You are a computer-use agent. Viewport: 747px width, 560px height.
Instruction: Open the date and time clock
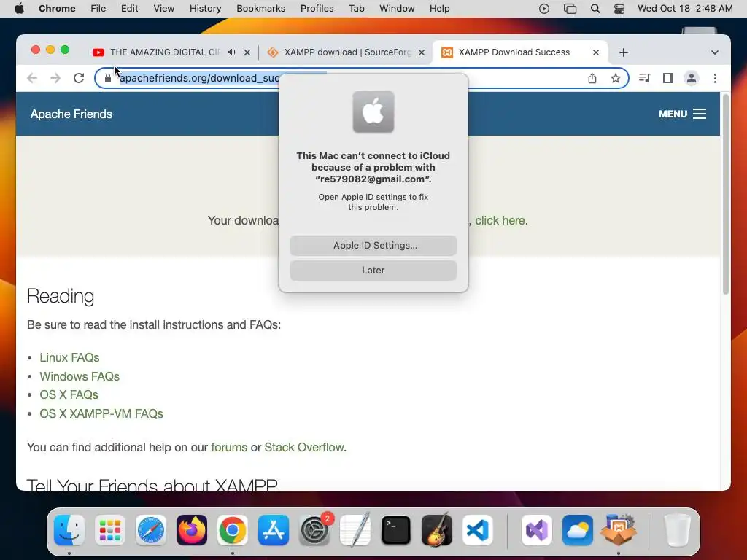685,9
